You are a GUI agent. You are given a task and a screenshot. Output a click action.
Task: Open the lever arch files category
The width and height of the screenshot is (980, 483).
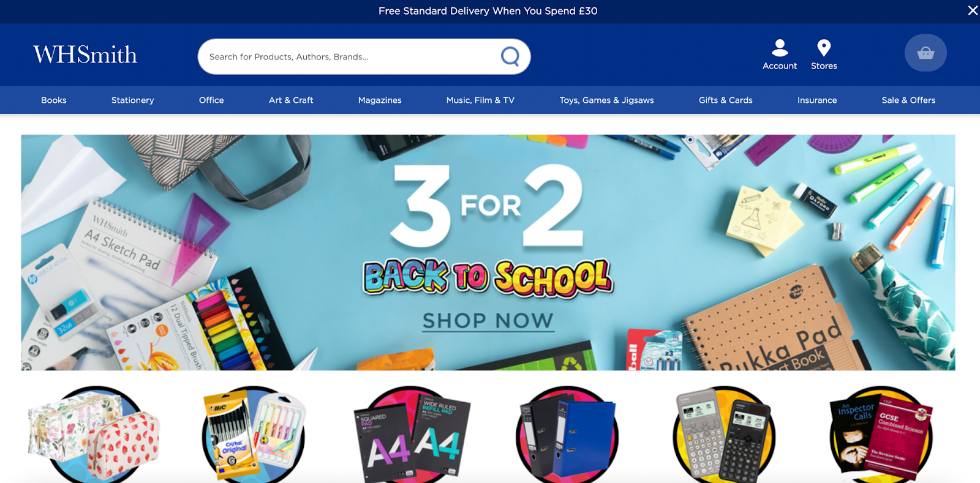pos(567,435)
